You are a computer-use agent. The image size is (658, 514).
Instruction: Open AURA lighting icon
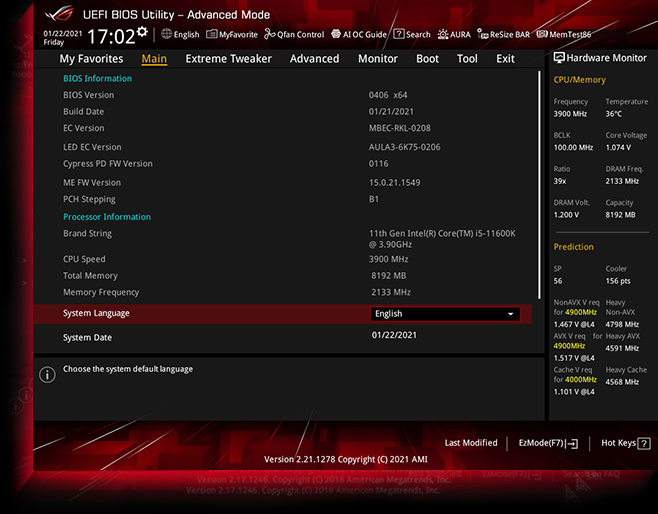click(443, 34)
